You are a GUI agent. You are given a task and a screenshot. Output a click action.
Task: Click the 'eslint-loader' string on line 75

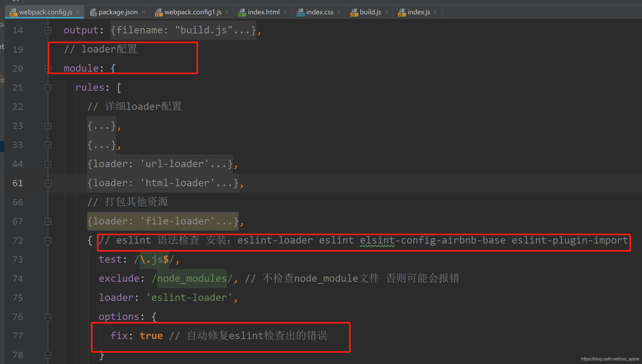tap(189, 298)
